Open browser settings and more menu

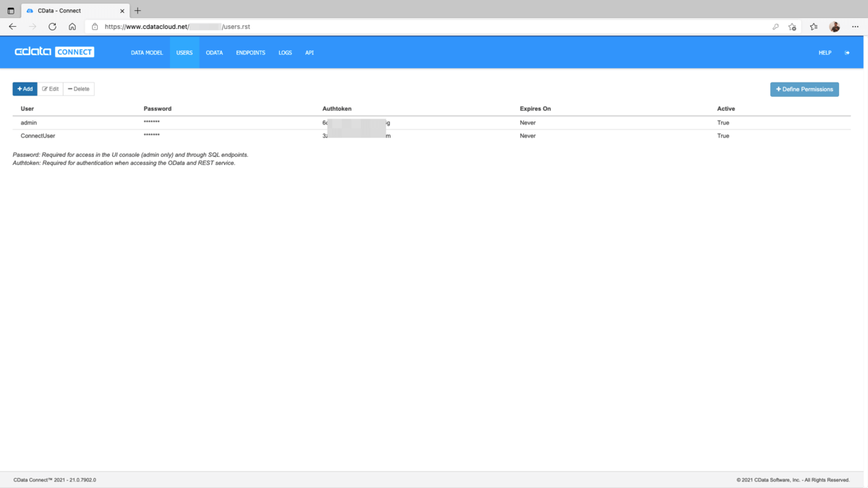click(x=855, y=27)
